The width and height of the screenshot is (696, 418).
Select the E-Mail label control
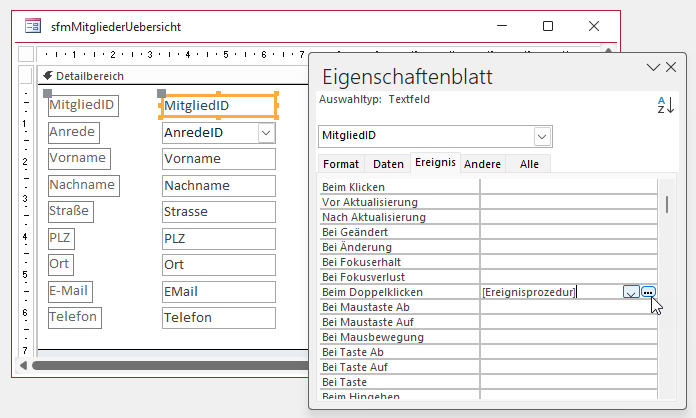point(70,291)
